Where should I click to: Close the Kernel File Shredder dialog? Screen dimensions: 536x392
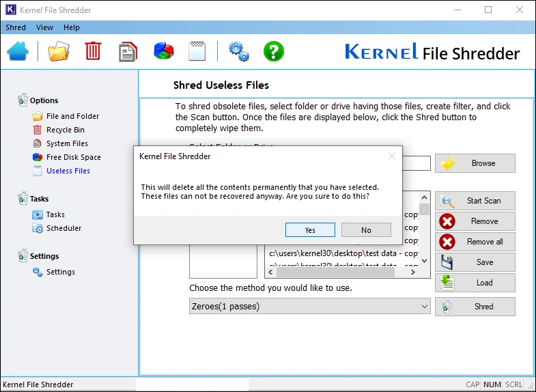click(391, 156)
